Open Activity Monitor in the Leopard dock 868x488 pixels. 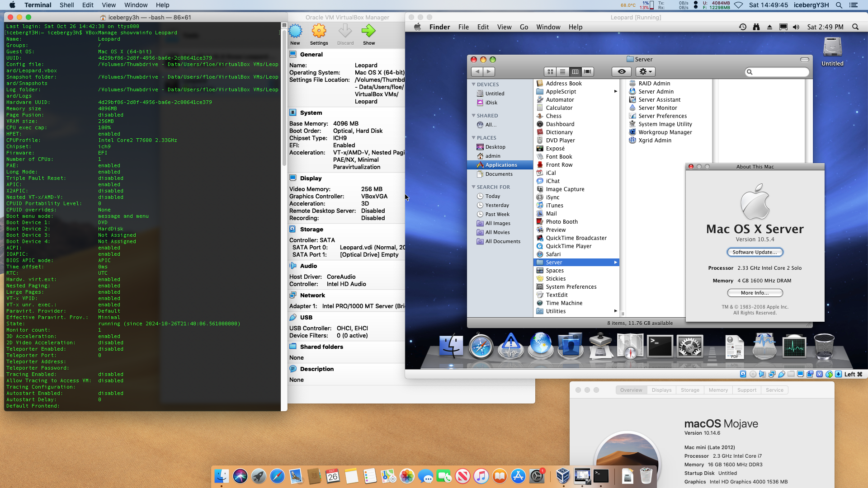pos(794,347)
